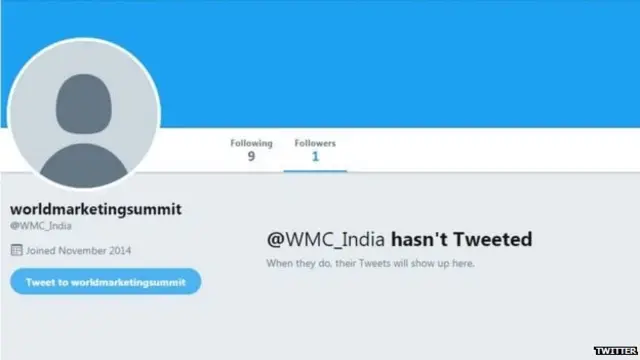Viewport: 640px width, 360px height.
Task: Click the shoulders silhouette in the avatar
Action: (x=84, y=166)
